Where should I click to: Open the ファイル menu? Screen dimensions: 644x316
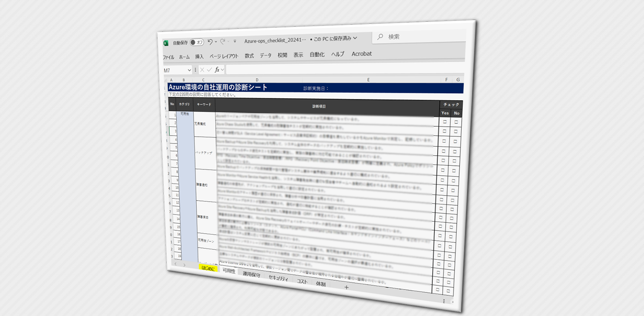(169, 57)
